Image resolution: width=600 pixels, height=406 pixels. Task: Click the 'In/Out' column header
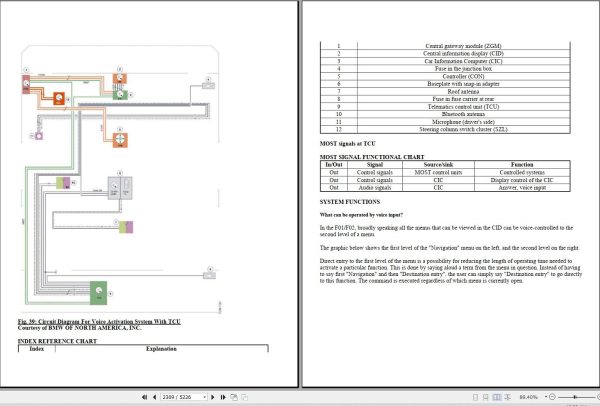click(334, 165)
